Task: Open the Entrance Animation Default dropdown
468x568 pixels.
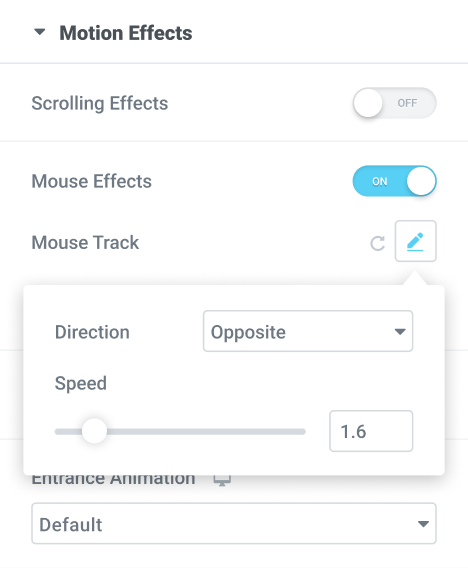Action: click(234, 523)
